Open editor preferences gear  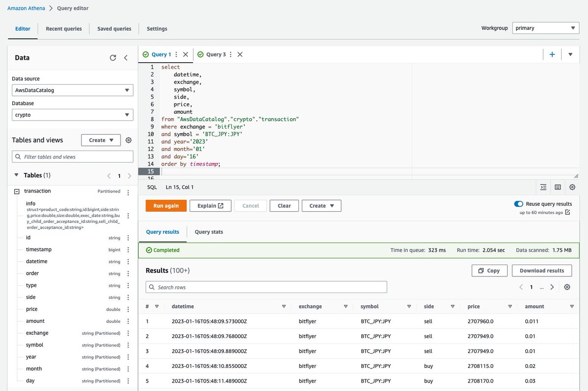tap(572, 187)
